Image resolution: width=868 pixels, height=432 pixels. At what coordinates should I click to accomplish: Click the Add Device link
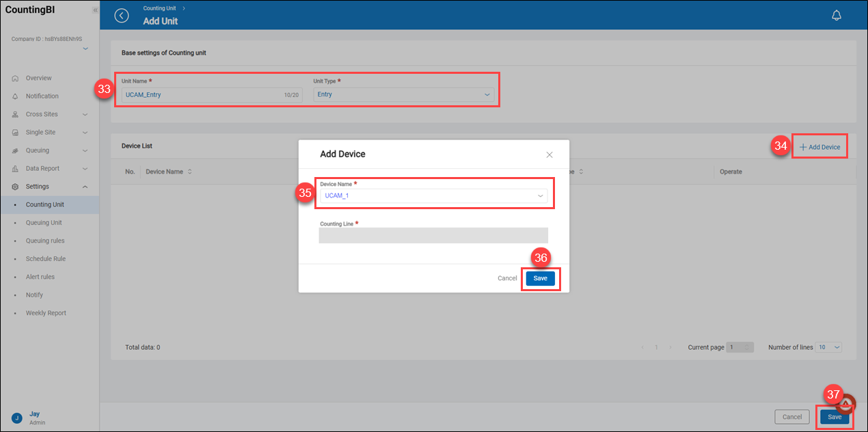[x=819, y=147]
